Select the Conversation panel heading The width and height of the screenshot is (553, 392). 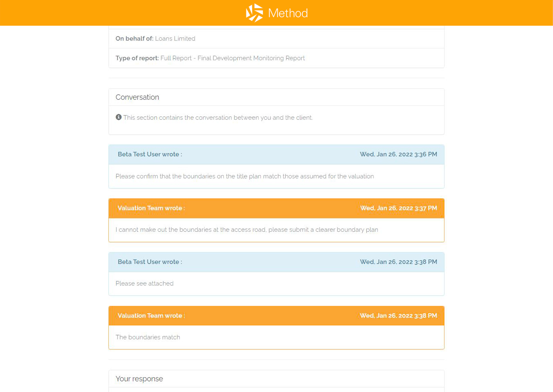137,97
